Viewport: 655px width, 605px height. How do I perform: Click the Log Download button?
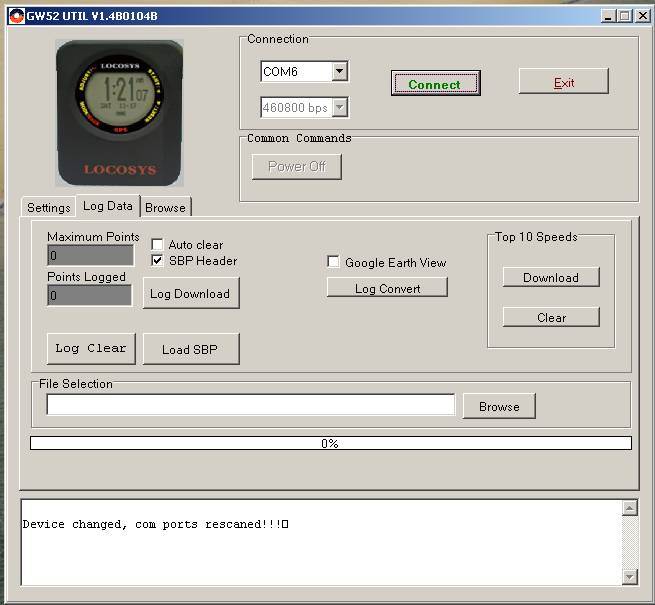click(x=190, y=293)
